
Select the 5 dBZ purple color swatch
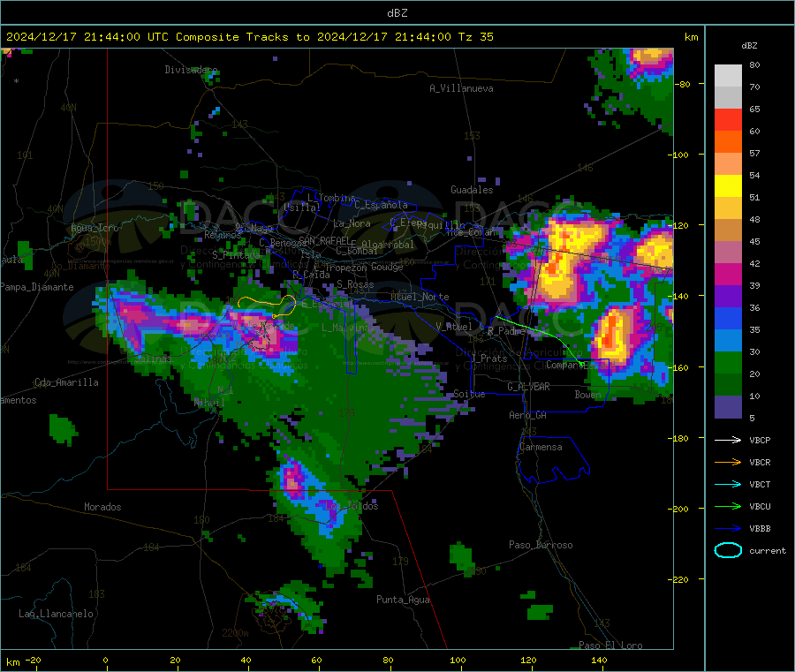click(728, 407)
